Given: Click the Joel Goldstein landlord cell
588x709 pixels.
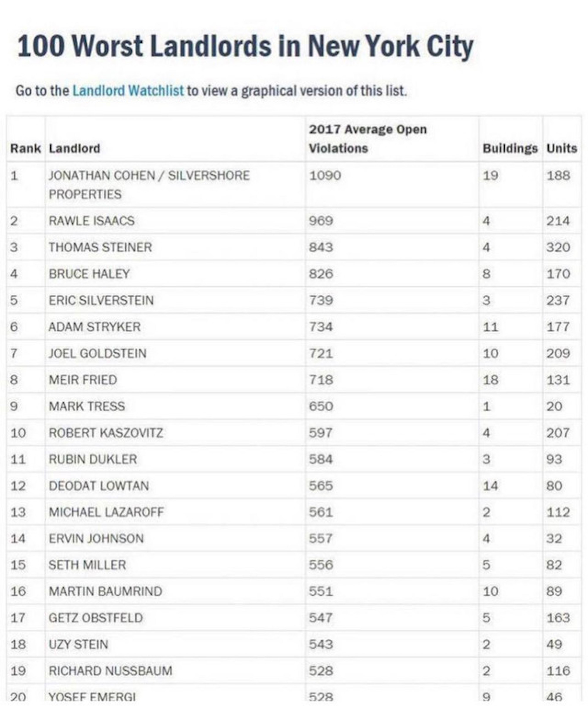Looking at the screenshot, I should click(98, 353).
